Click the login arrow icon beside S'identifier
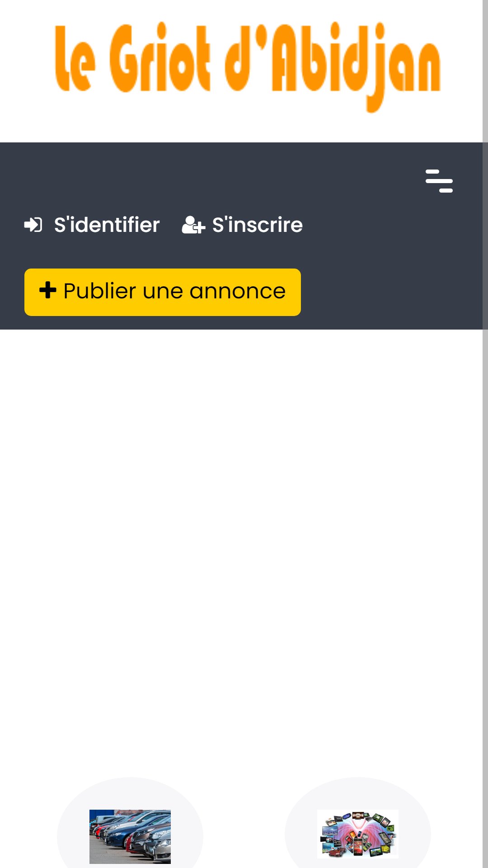Image resolution: width=488 pixels, height=868 pixels. 33,225
